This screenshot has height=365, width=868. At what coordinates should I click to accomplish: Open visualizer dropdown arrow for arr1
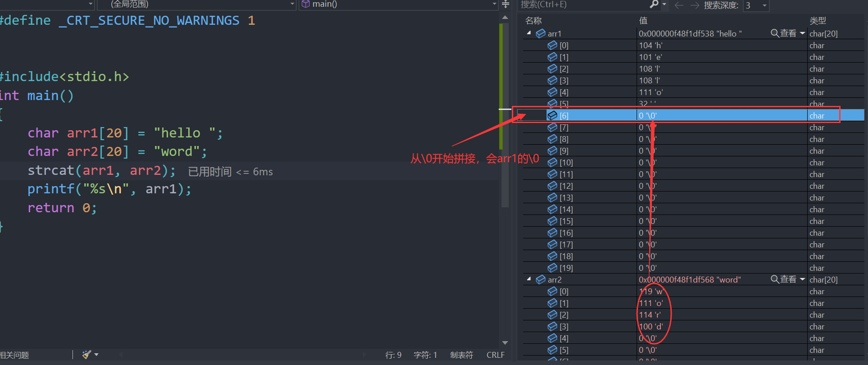click(802, 33)
